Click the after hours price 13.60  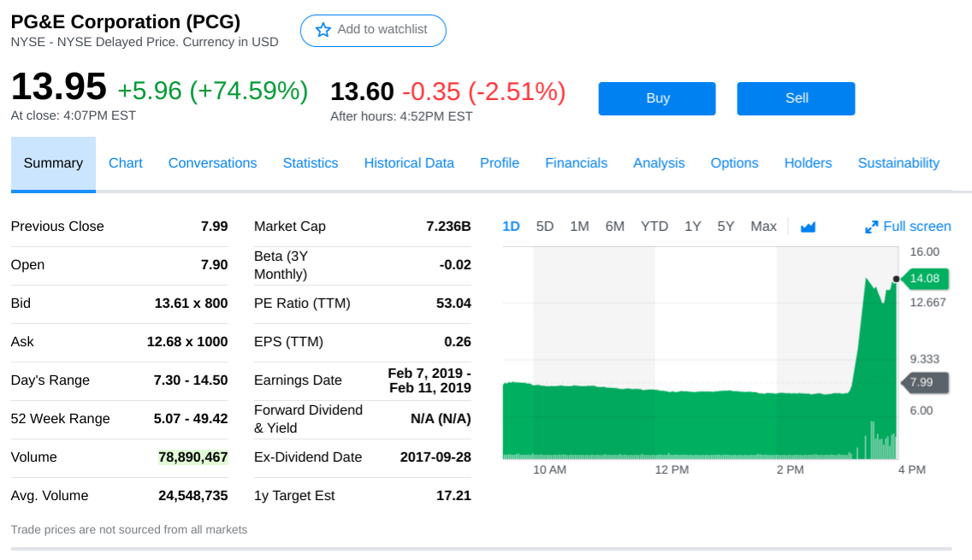coord(362,91)
